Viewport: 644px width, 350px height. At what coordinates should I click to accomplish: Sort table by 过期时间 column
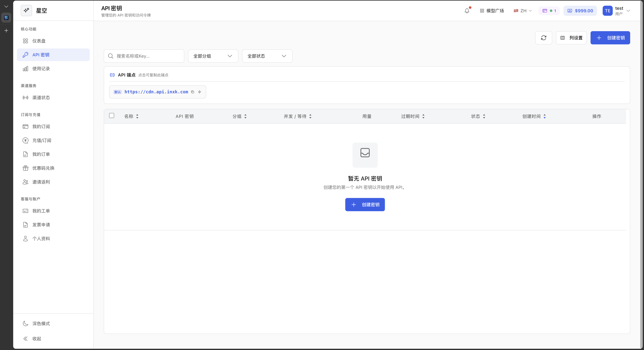pos(413,116)
